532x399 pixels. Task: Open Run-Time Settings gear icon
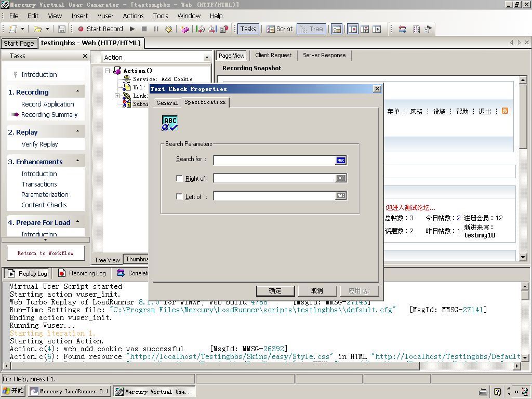168,29
